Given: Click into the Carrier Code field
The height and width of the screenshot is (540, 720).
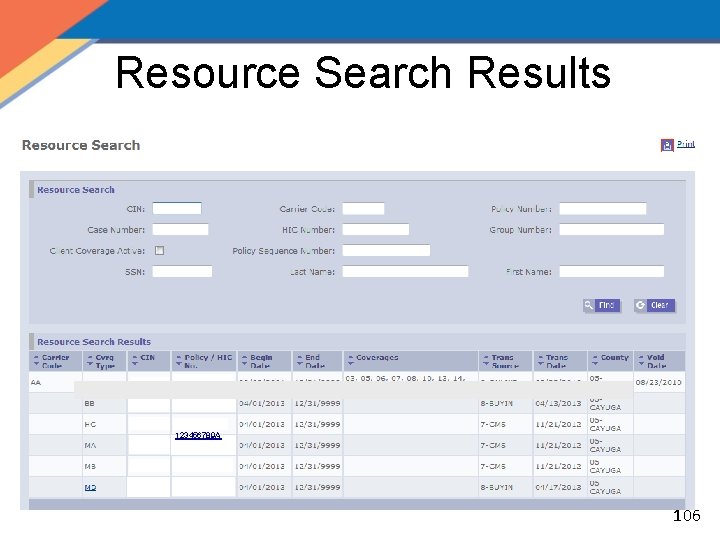Looking at the screenshot, I should [363, 208].
